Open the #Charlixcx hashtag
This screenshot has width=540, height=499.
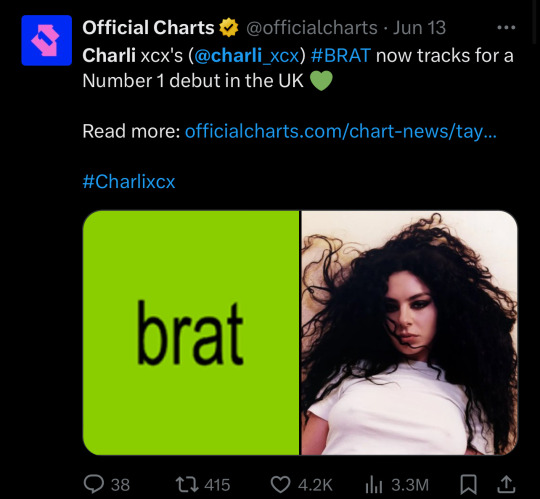click(129, 181)
